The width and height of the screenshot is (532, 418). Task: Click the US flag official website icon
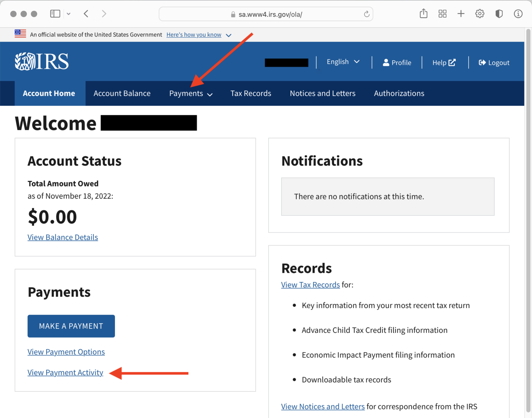point(20,34)
